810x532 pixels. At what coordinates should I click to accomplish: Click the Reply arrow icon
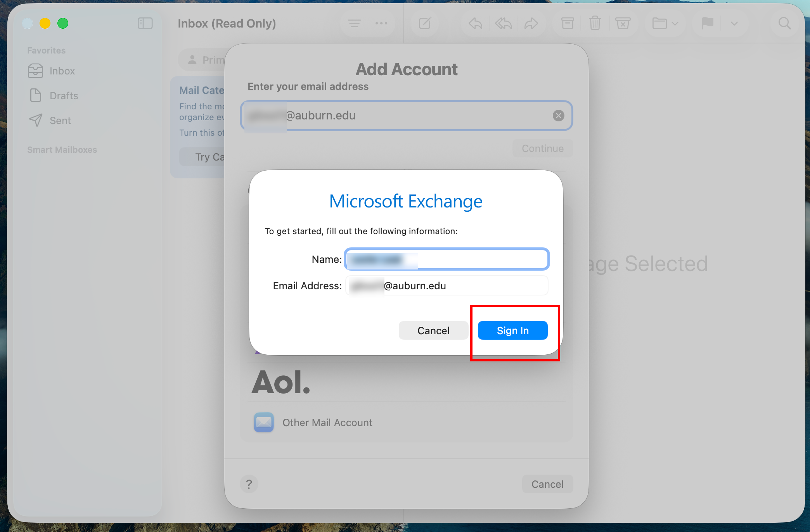point(475,23)
